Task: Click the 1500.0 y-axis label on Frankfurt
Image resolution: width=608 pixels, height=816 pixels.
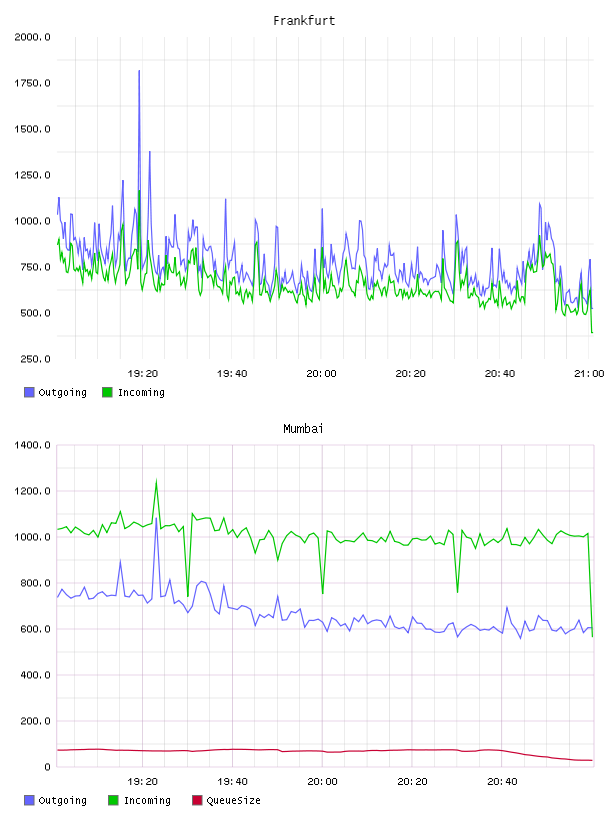Action: point(32,129)
